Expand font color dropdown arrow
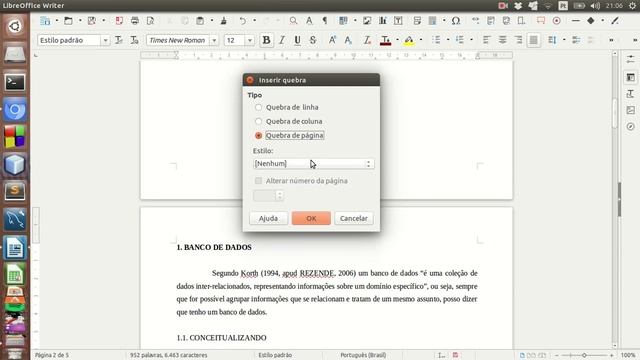 (x=397, y=40)
